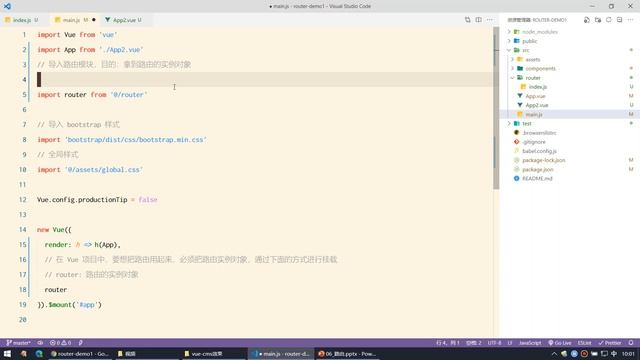The width and height of the screenshot is (640, 360).
Task: Open App2.vue in Explorer tree
Action: pyautogui.click(x=536, y=105)
